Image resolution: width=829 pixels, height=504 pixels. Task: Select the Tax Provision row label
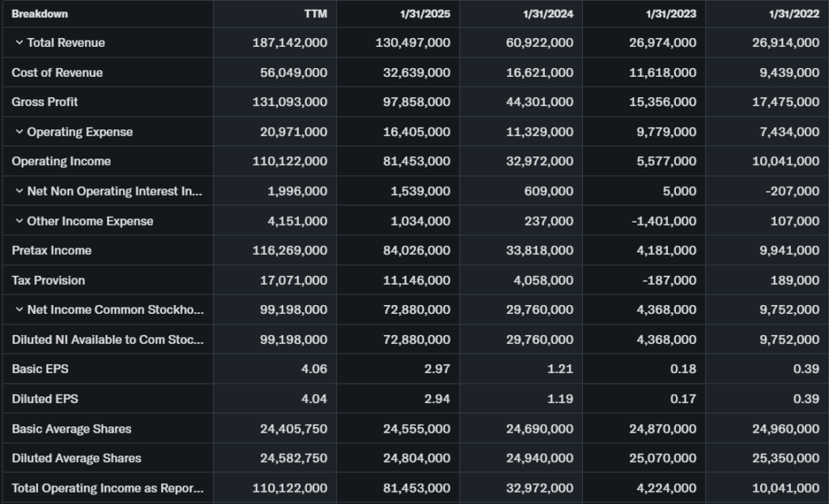pos(49,280)
